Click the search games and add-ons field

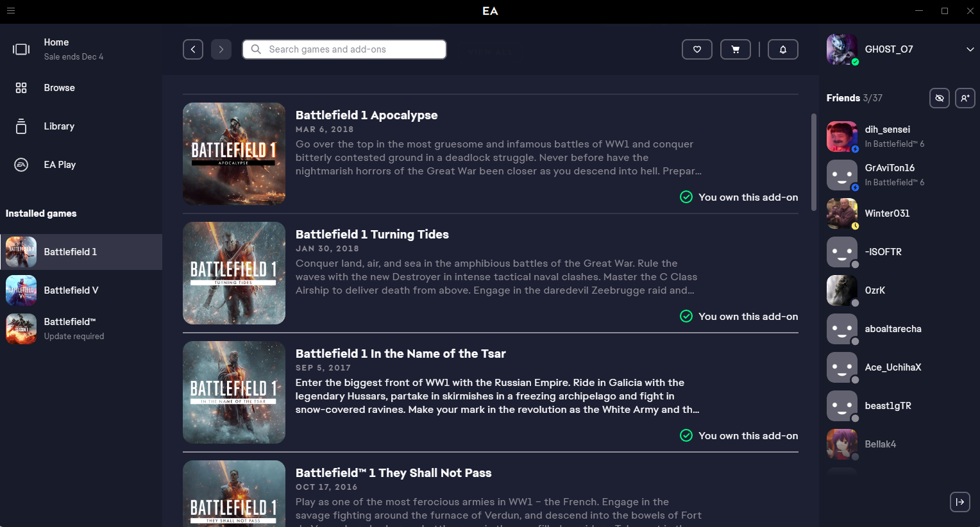pyautogui.click(x=344, y=49)
